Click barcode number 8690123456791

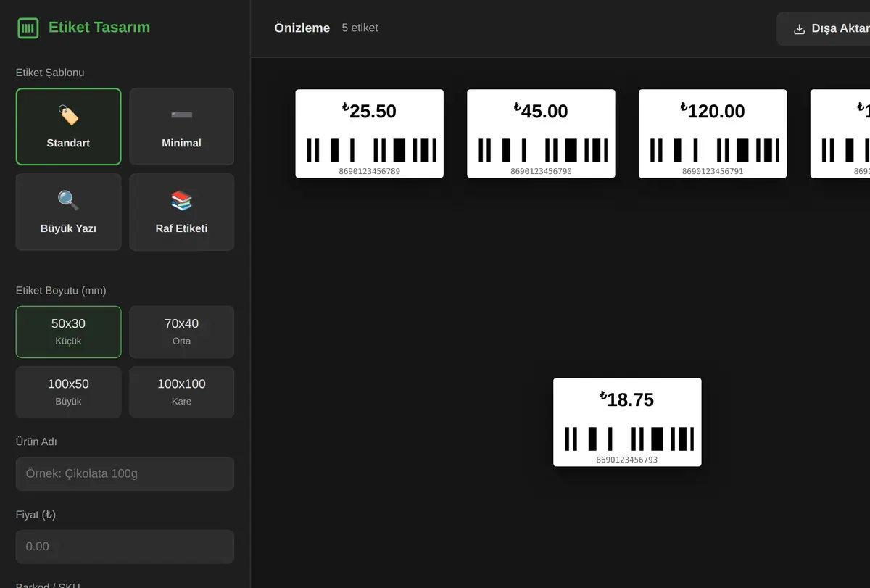[713, 172]
